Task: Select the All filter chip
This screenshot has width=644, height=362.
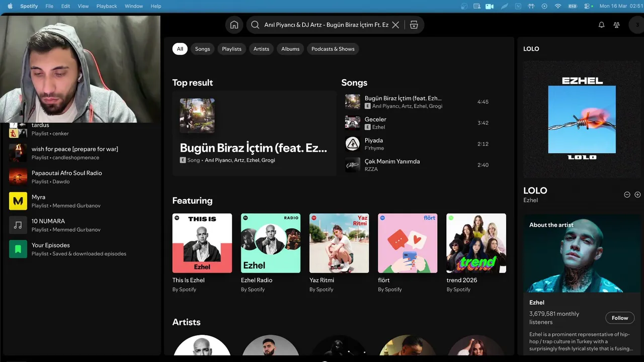Action: tap(180, 49)
